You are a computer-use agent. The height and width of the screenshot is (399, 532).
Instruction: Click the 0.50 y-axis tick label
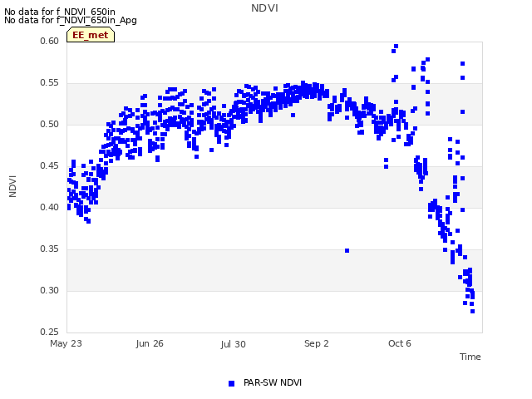click(50, 124)
